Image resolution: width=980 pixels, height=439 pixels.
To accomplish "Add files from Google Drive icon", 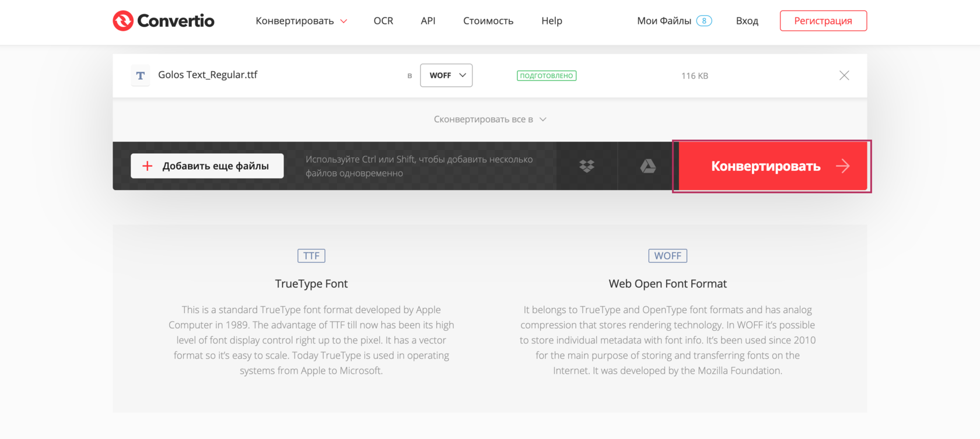I will (x=648, y=166).
